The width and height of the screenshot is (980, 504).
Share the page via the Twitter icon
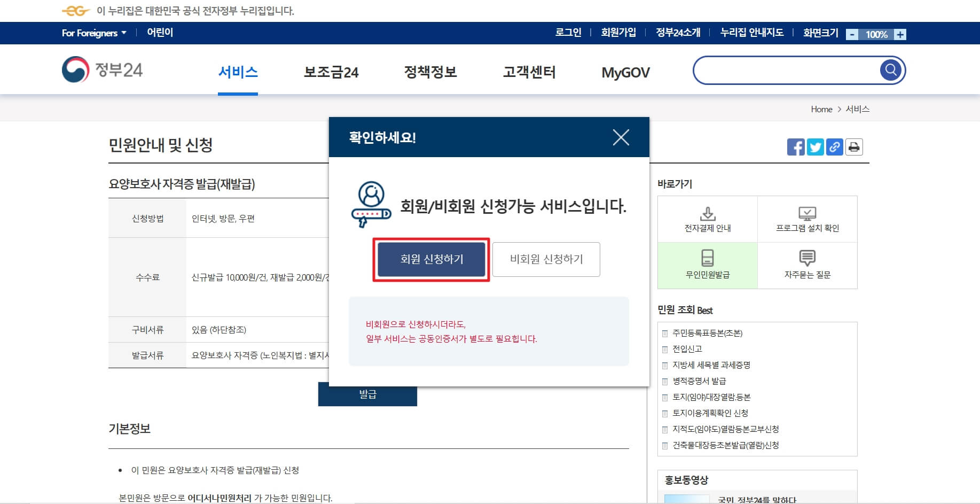tap(815, 148)
